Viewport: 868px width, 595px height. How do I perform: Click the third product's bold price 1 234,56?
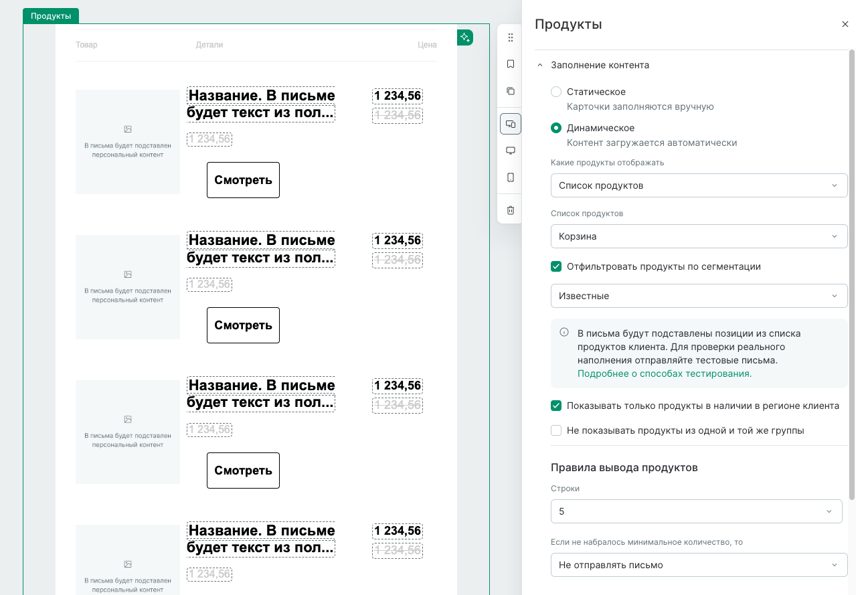point(398,386)
